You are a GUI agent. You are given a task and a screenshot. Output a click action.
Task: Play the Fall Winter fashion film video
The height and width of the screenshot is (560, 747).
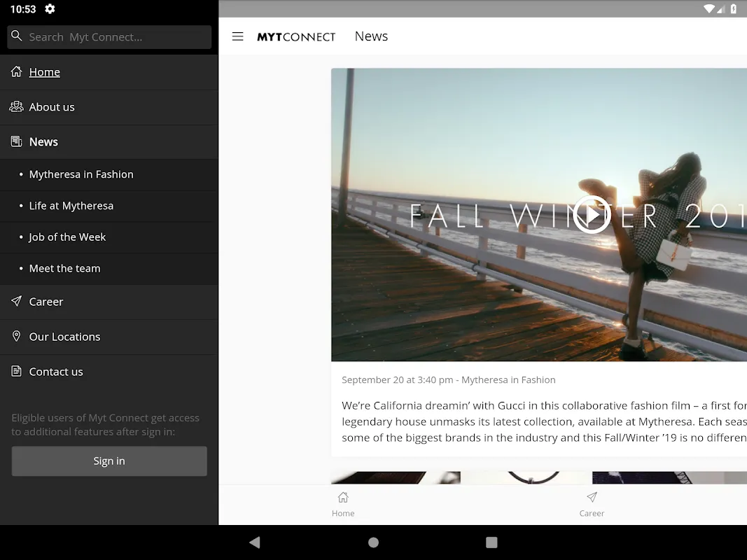pyautogui.click(x=592, y=214)
